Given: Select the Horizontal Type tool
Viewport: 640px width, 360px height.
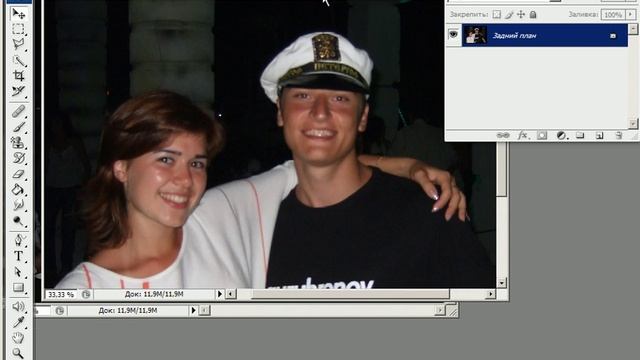Looking at the screenshot, I should [18, 256].
